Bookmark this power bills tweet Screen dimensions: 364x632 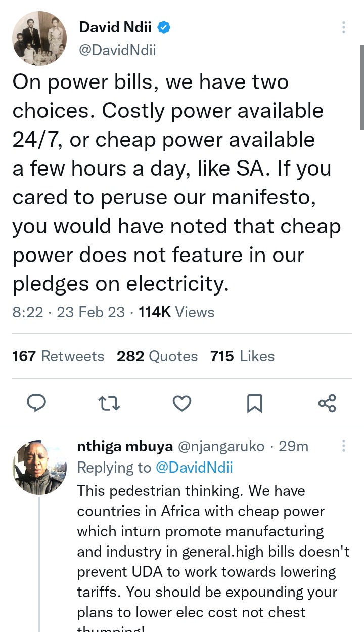254,403
